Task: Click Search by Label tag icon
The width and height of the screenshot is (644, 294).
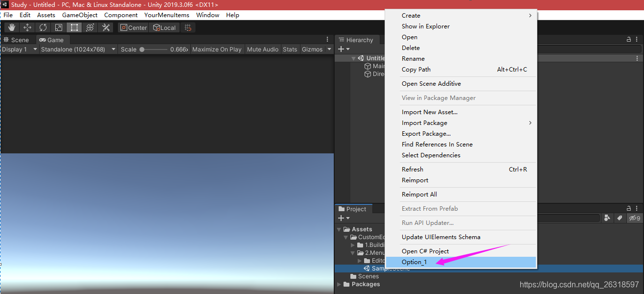Action: pos(620,218)
